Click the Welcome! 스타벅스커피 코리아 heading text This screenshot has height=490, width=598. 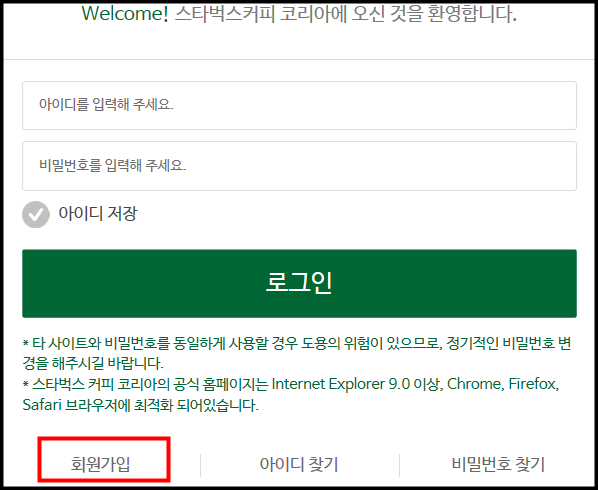coord(299,14)
